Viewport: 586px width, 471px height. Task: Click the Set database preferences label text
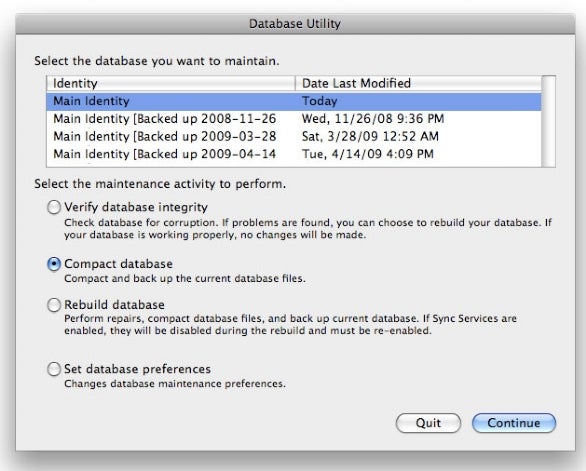[x=138, y=369]
